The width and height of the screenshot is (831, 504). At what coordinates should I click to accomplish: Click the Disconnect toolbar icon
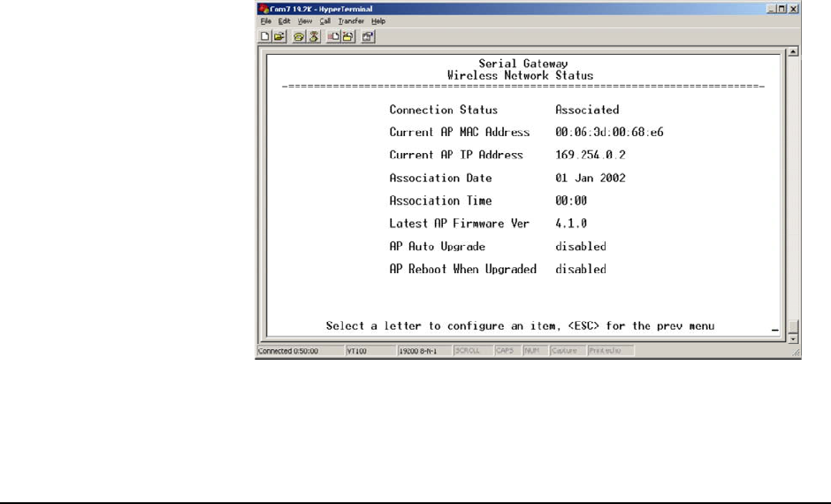314,36
